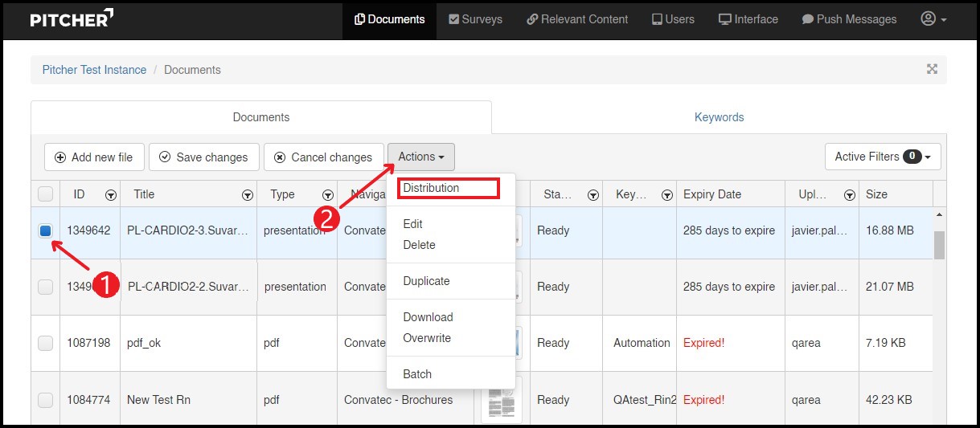Click the Uploader column filter icon
Image resolution: width=980 pixels, height=428 pixels.
[x=849, y=195]
